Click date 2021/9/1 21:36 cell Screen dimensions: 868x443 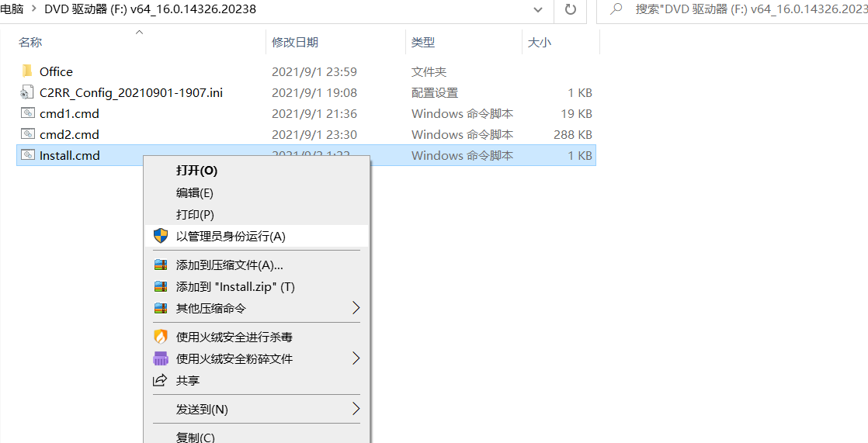click(x=314, y=113)
